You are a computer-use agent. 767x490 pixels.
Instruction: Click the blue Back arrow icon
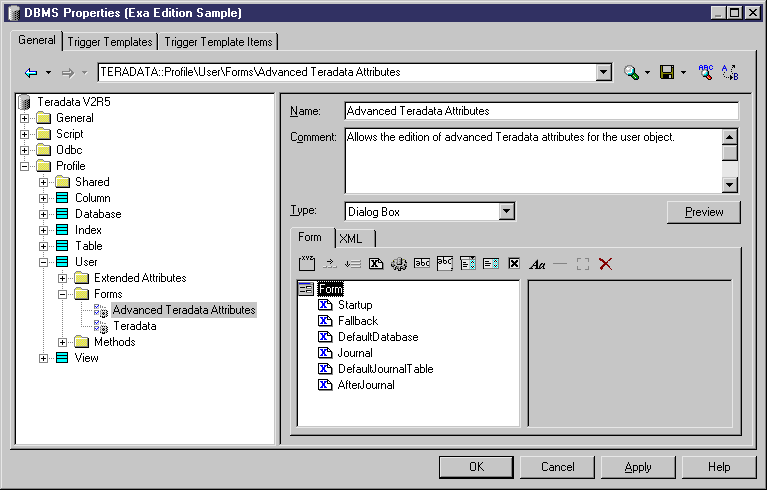click(31, 73)
